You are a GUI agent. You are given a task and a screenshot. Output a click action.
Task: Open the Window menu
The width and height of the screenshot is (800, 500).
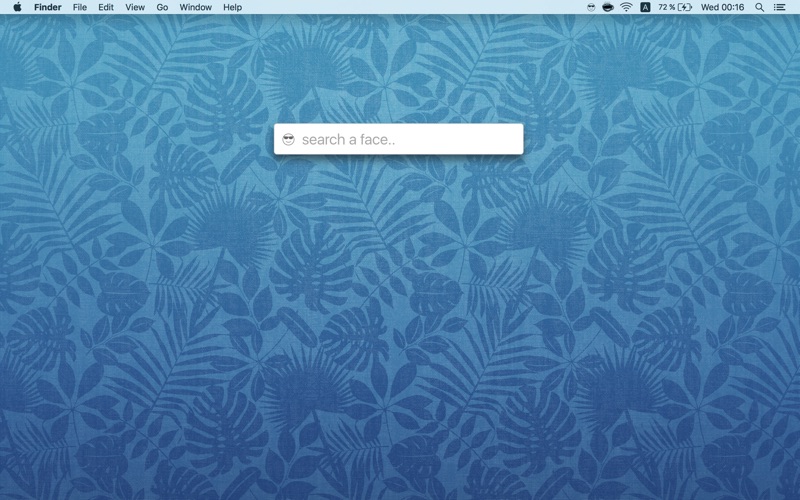pyautogui.click(x=195, y=7)
